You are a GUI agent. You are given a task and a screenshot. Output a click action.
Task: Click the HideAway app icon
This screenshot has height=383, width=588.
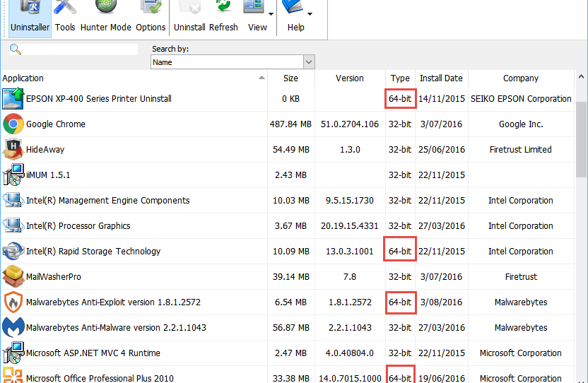tap(13, 149)
